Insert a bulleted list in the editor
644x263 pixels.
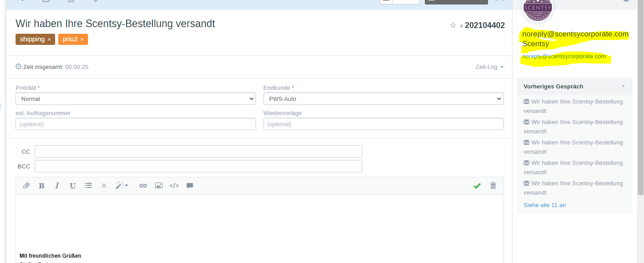[88, 186]
